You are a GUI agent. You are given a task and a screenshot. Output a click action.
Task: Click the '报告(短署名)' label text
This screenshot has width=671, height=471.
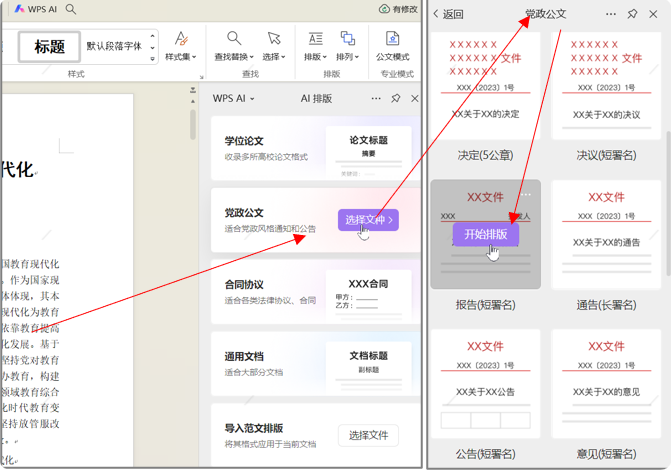point(485,305)
